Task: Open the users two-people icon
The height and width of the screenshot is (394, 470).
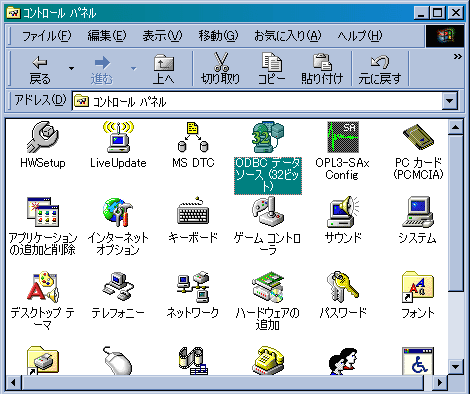Action: (343, 361)
